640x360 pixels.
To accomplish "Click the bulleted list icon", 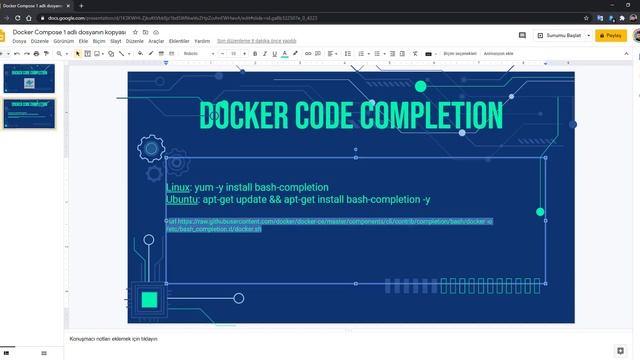I will point(377,53).
